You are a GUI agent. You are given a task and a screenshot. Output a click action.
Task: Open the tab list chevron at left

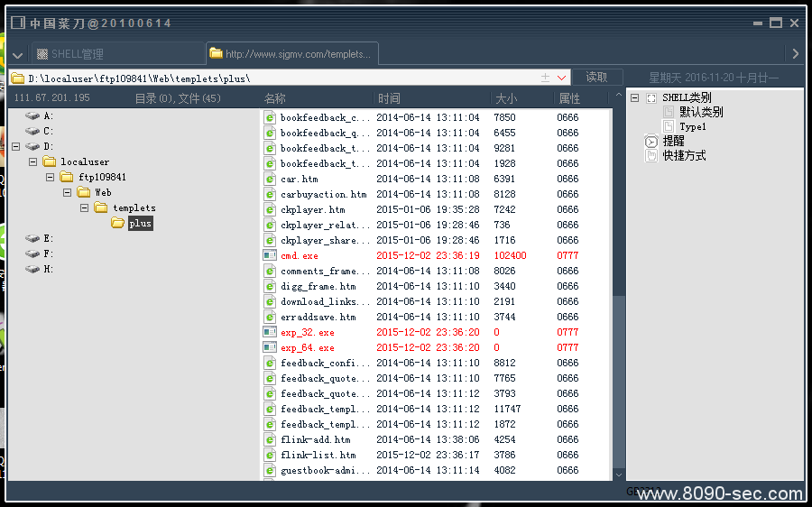pos(18,55)
